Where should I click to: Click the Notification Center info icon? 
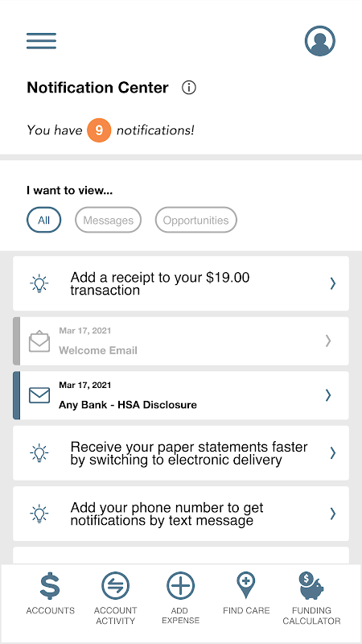(189, 88)
